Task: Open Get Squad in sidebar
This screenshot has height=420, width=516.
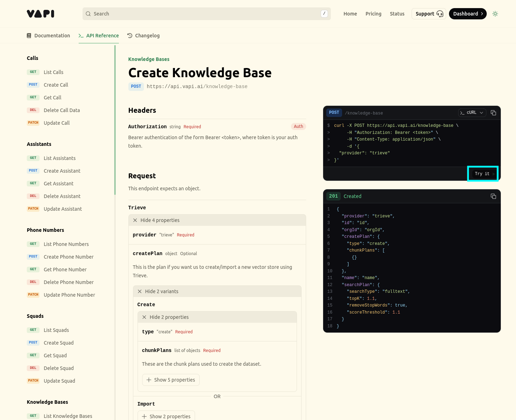Action: pos(55,356)
